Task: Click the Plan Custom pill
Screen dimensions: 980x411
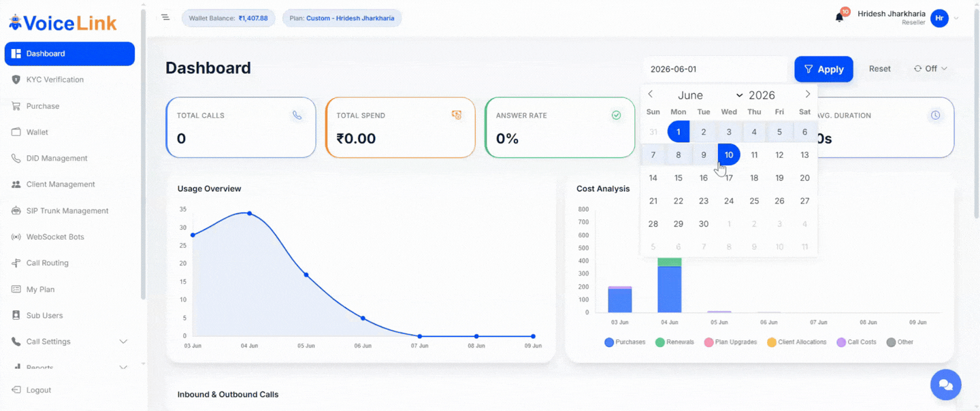Action: click(342, 18)
